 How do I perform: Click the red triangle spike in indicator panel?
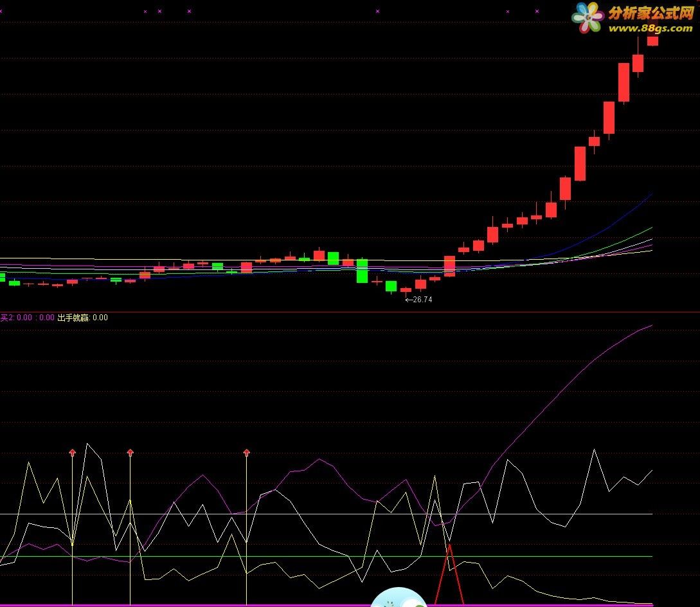coord(449,574)
